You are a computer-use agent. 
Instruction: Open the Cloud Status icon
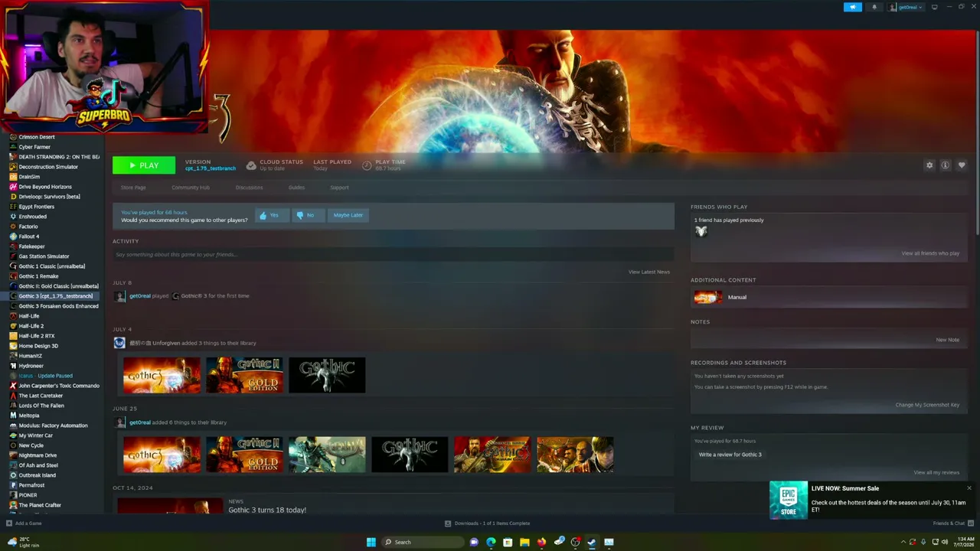click(x=251, y=165)
